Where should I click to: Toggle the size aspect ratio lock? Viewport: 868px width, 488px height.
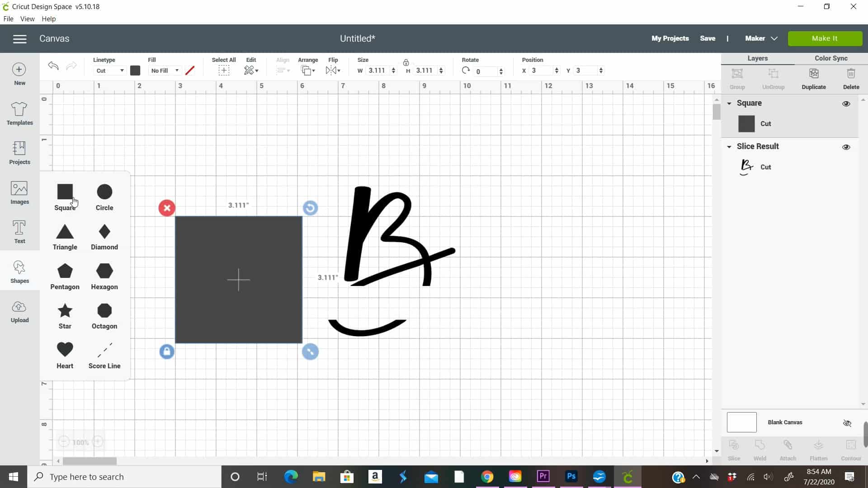tap(406, 63)
